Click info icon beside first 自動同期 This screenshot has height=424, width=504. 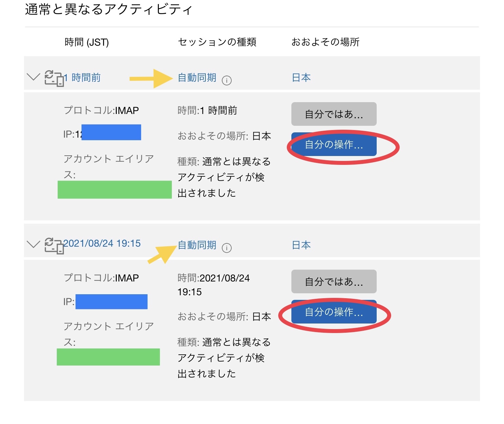227,80
